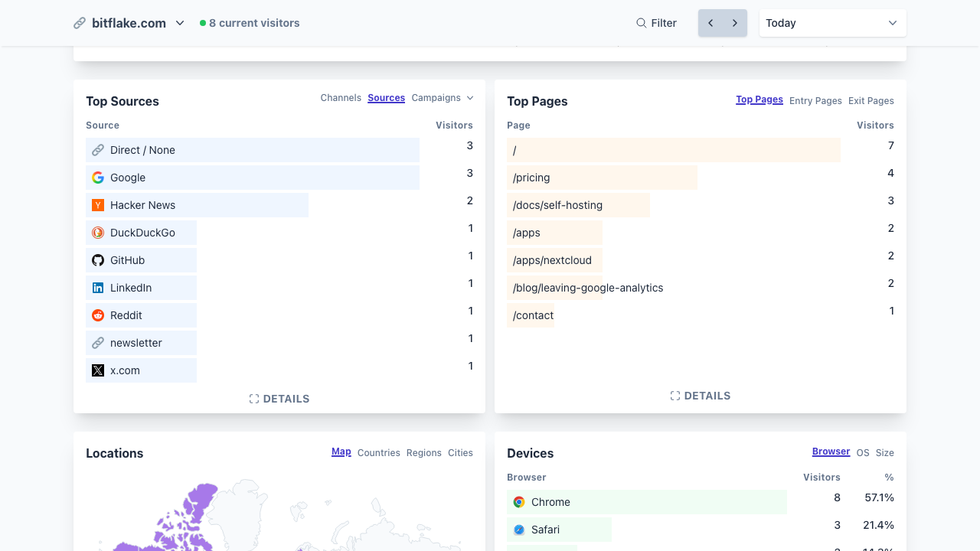
Task: Click the x.com logo icon
Action: 98,370
